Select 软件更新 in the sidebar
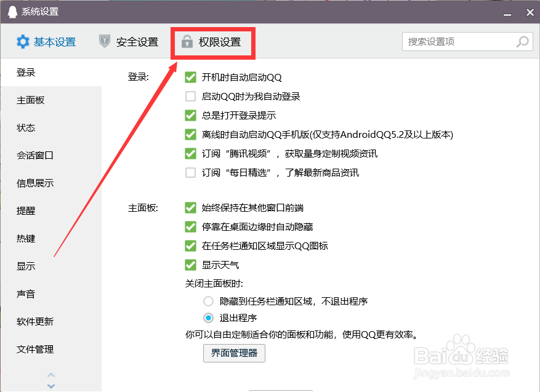The width and height of the screenshot is (540, 392). 51,321
